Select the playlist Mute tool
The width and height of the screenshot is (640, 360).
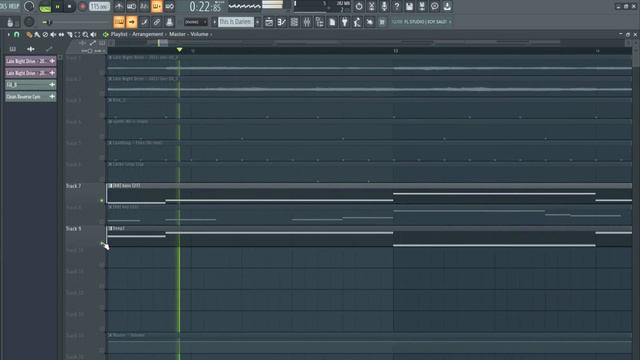click(x=53, y=35)
